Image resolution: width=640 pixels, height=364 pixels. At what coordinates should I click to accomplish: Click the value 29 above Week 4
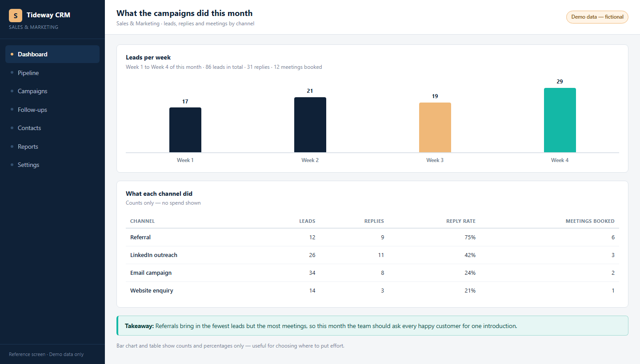(x=560, y=82)
